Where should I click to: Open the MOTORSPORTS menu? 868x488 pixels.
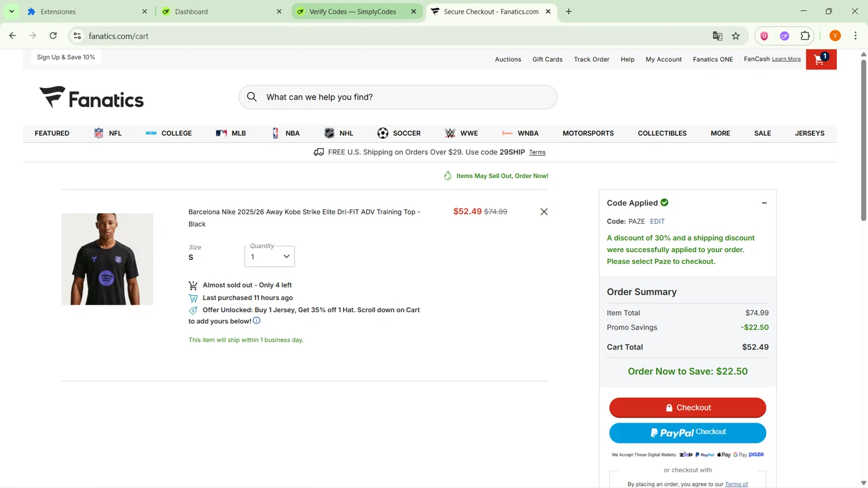pos(588,134)
